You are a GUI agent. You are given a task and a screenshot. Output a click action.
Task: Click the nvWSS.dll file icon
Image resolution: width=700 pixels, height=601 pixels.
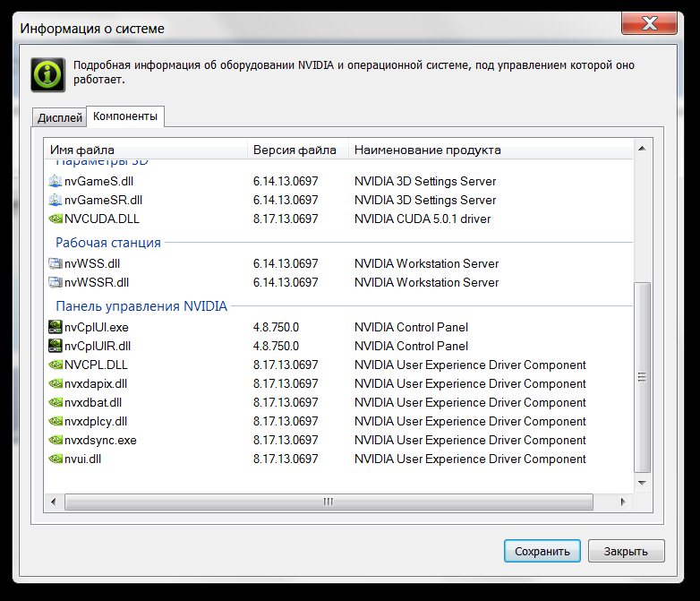(55, 263)
